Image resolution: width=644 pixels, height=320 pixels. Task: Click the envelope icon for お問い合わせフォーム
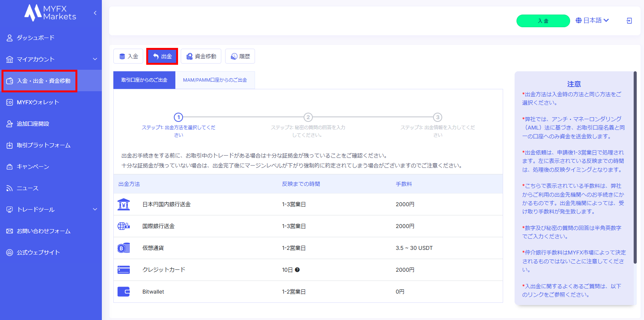coord(10,231)
